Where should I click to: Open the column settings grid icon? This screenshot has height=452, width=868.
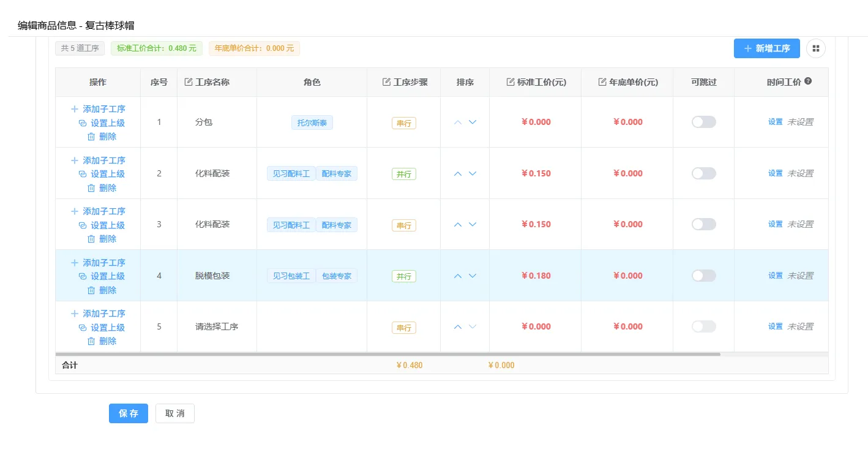pos(816,48)
